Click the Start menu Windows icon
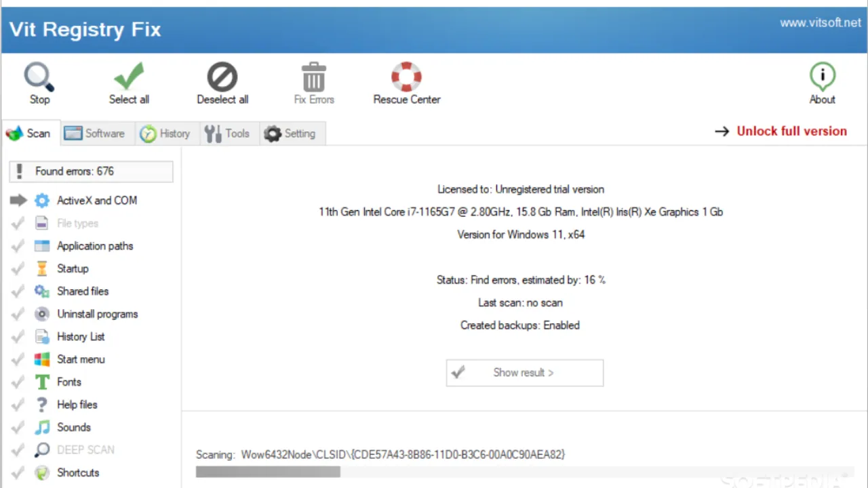 coord(42,359)
